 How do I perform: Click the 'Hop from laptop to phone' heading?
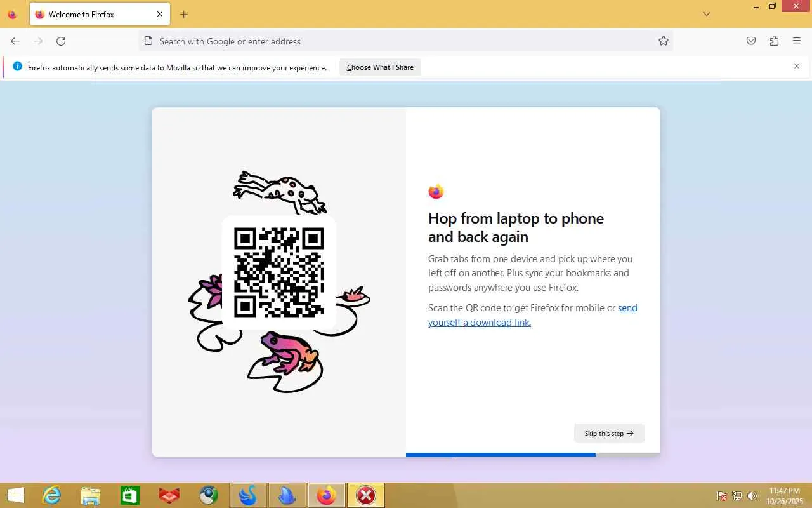pyautogui.click(x=516, y=227)
